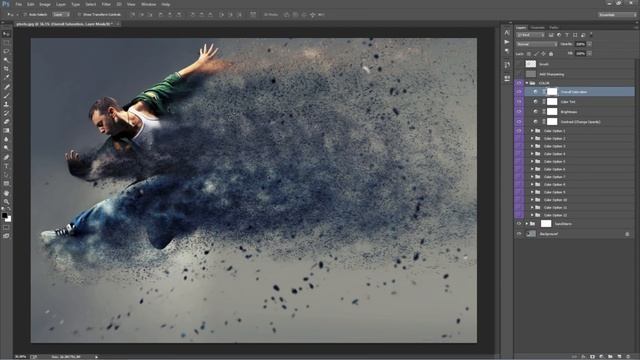640x360 pixels.
Task: Filter layers by pixel layer icon
Action: 551,35
